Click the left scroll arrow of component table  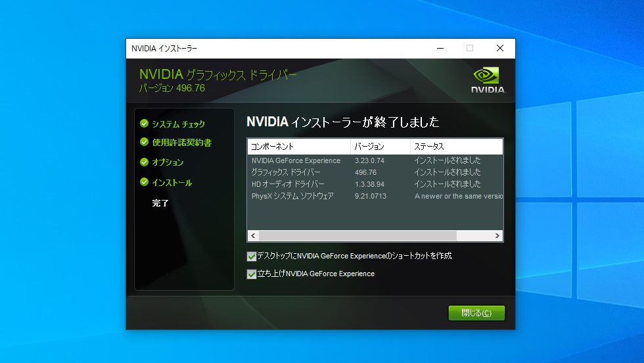point(253,235)
